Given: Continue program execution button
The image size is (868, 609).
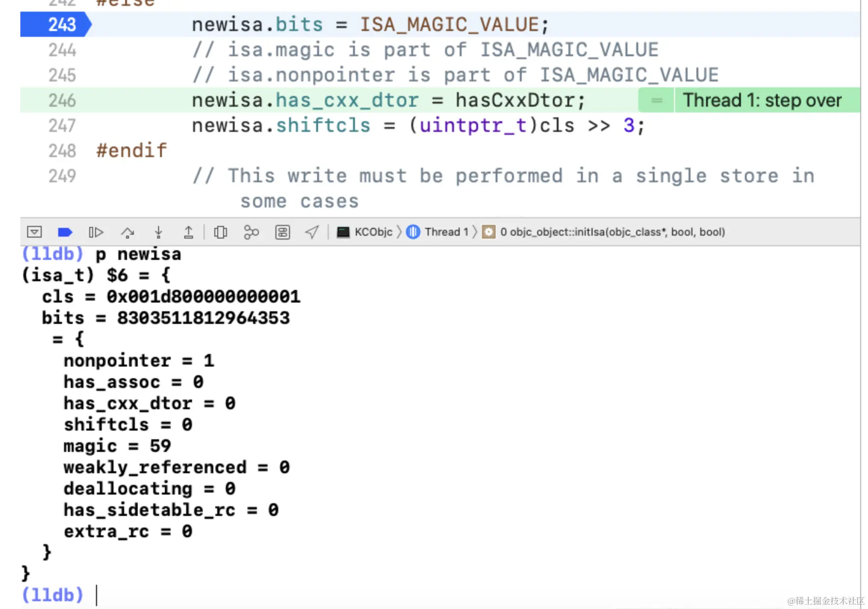Looking at the screenshot, I should pyautogui.click(x=96, y=232).
